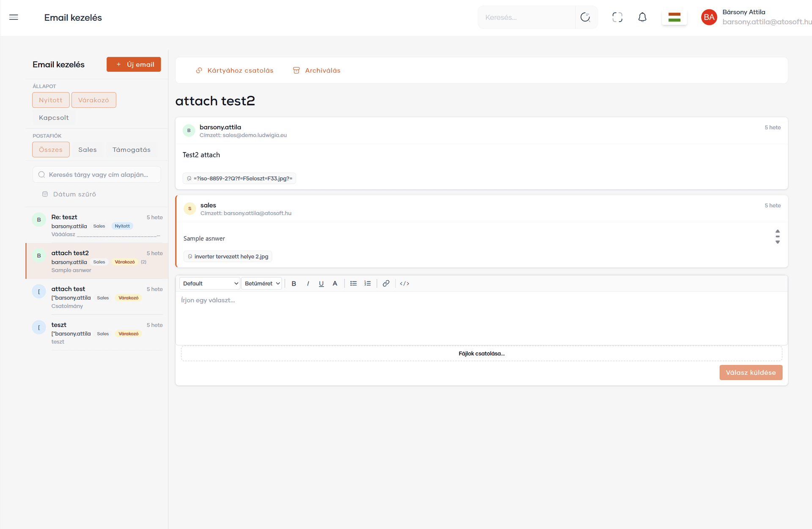Insert a bulleted list
Viewport: 812px width, 529px height.
coord(354,284)
